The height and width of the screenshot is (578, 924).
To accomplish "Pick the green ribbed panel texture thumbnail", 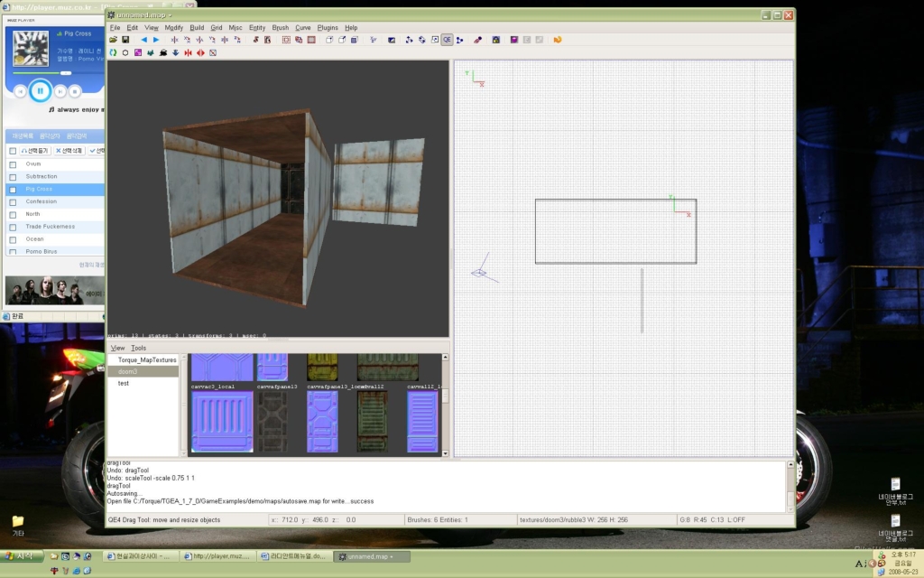I will (373, 422).
